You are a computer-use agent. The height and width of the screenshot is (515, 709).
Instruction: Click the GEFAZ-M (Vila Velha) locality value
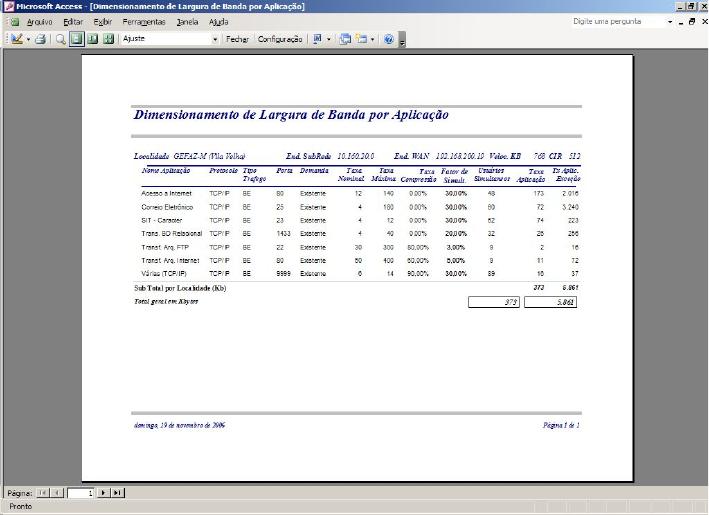(209, 156)
